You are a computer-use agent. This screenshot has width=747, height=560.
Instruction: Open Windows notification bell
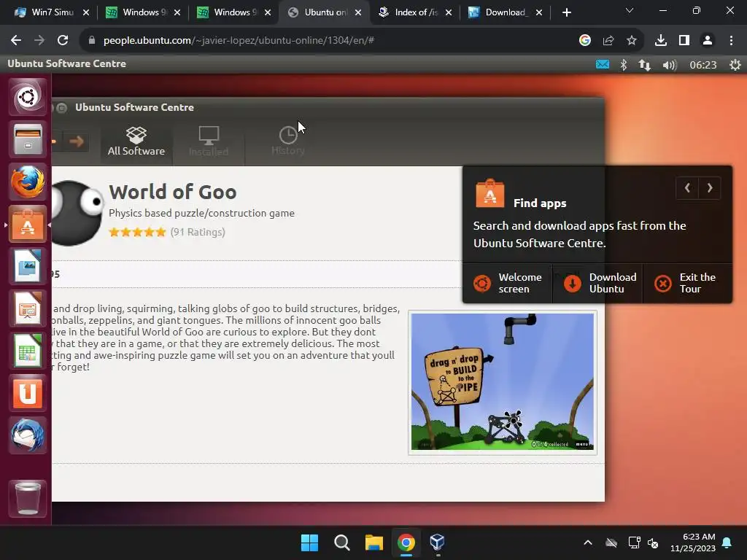(727, 542)
